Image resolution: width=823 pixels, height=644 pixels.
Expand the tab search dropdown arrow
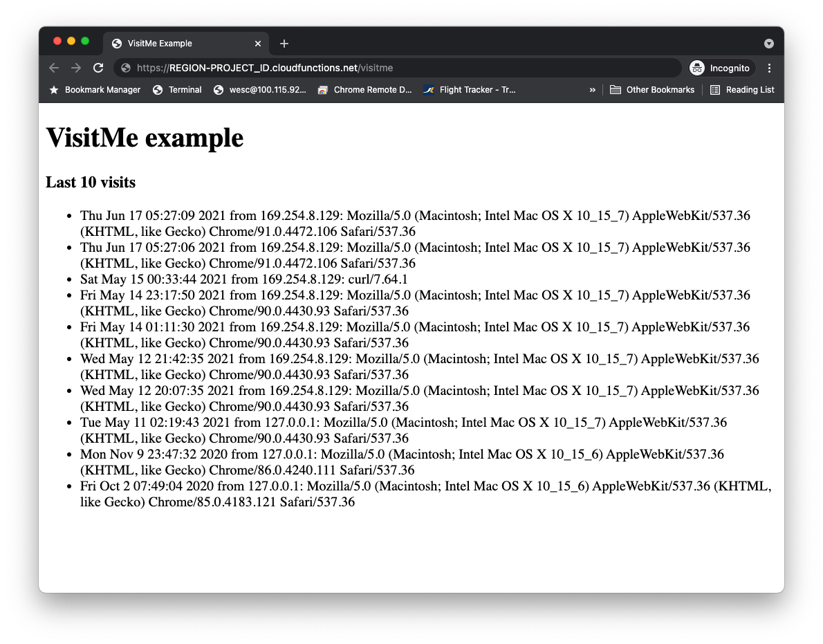point(769,44)
